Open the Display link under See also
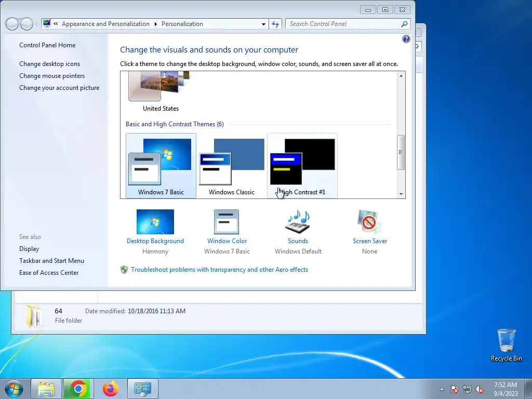The height and width of the screenshot is (399, 532). (x=29, y=249)
